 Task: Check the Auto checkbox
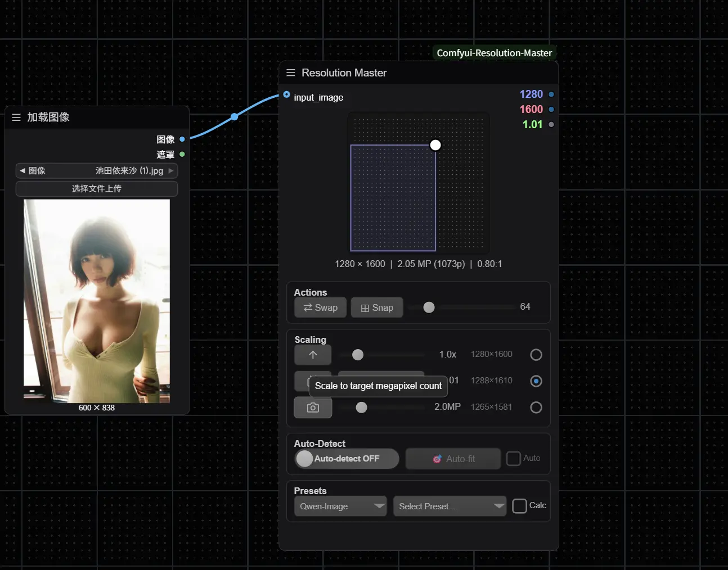coord(513,459)
